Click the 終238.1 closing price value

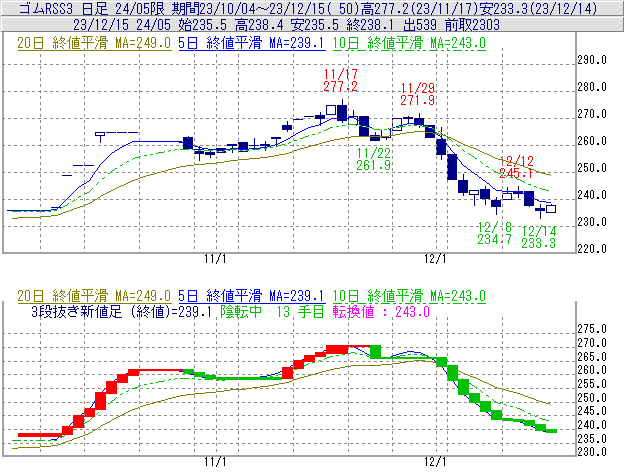[370, 25]
